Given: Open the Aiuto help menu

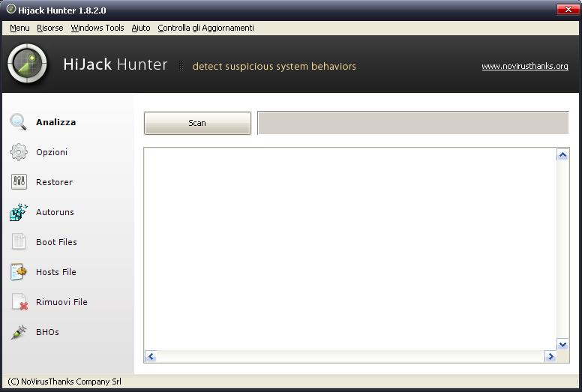Looking at the screenshot, I should [141, 28].
